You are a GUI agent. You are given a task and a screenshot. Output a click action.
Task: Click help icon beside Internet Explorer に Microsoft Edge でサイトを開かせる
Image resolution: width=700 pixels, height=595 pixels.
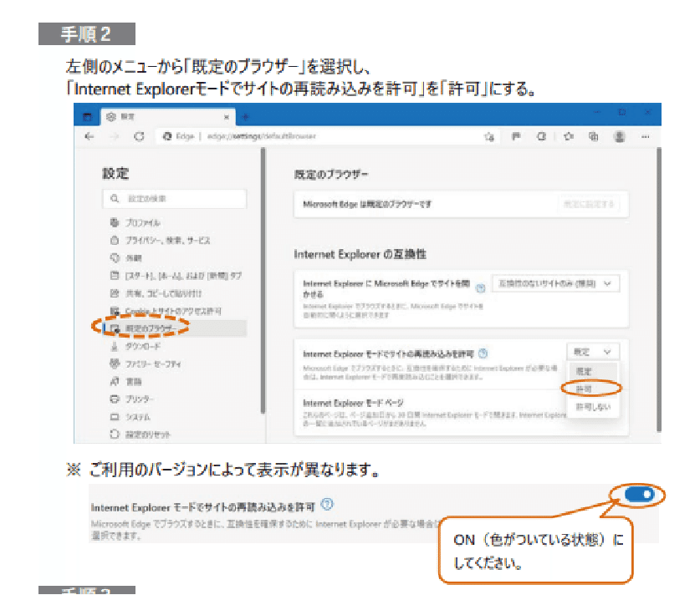pos(480,288)
